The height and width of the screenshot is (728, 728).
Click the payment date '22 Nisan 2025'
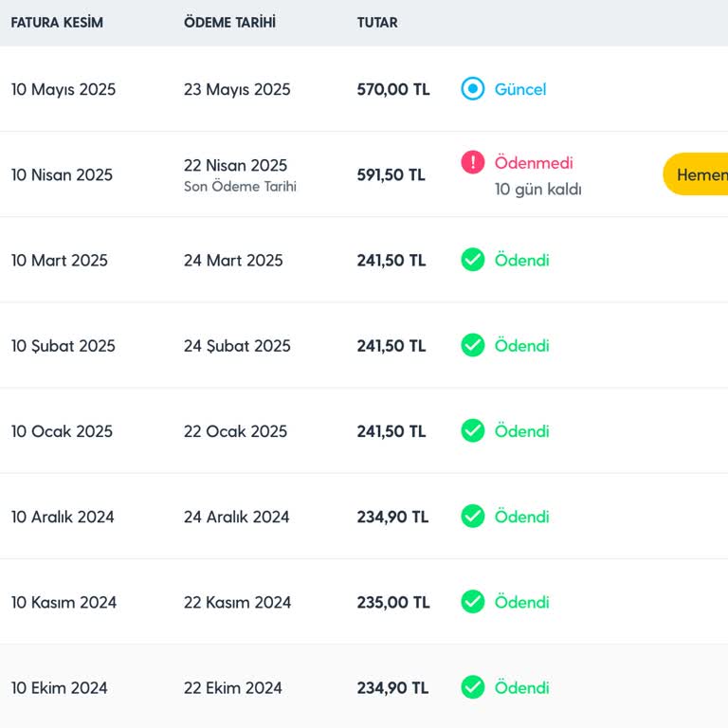(235, 165)
